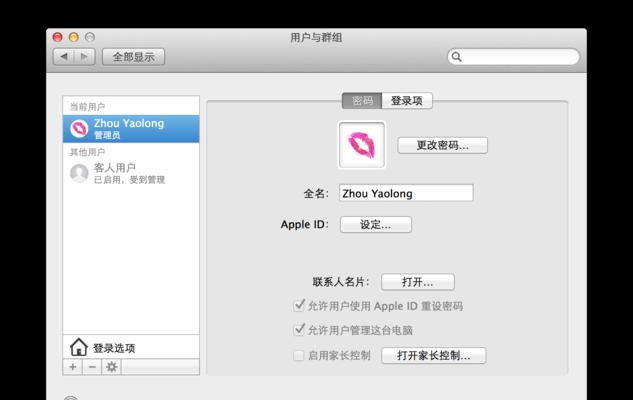Click the lips avatar beside Zhou Yaolong in sidebar

click(79, 129)
